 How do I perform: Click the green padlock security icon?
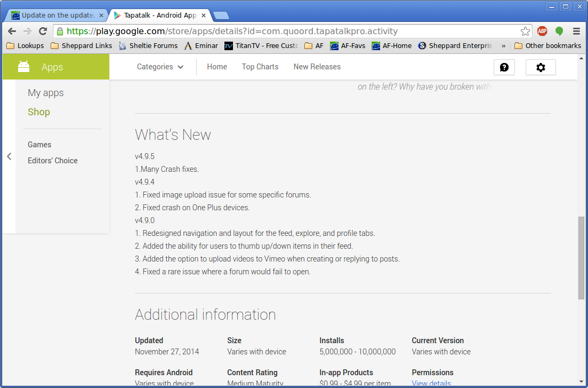(60, 31)
